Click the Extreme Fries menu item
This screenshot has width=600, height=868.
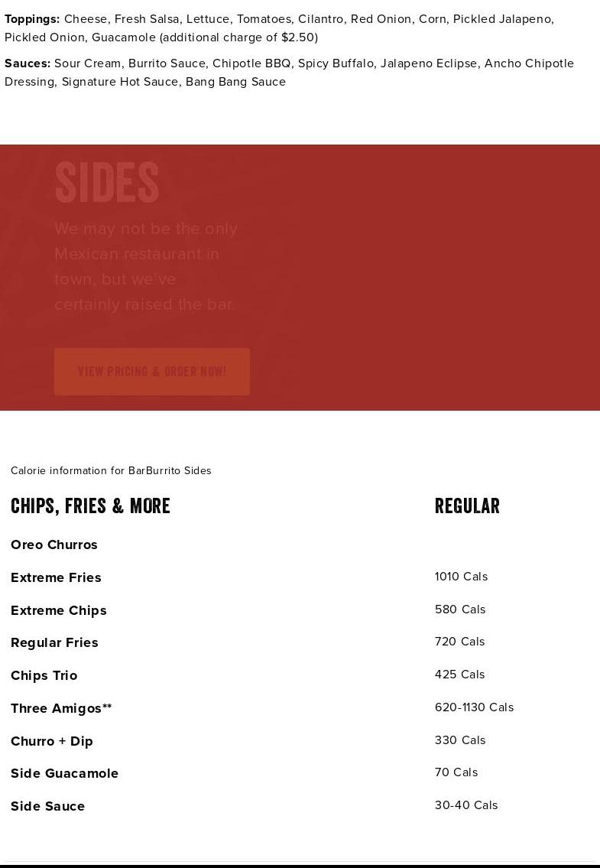(x=56, y=577)
